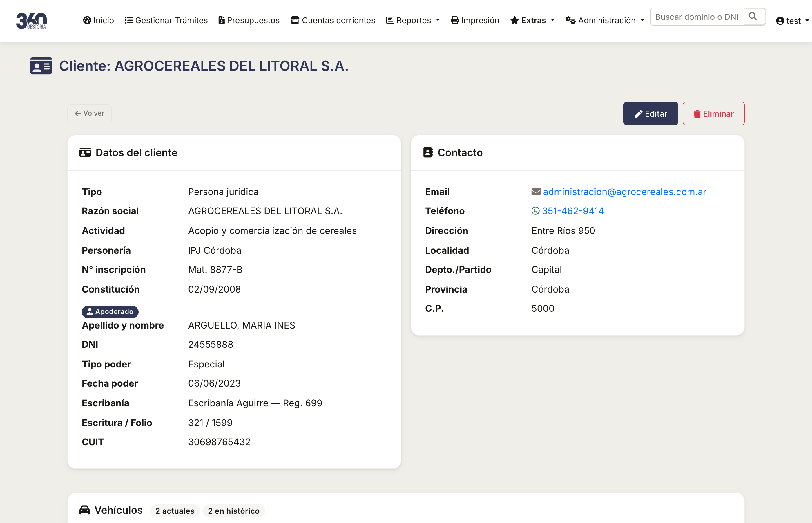The width and height of the screenshot is (812, 523).
Task: Open the 351-462-9414 phone link
Action: click(x=573, y=211)
